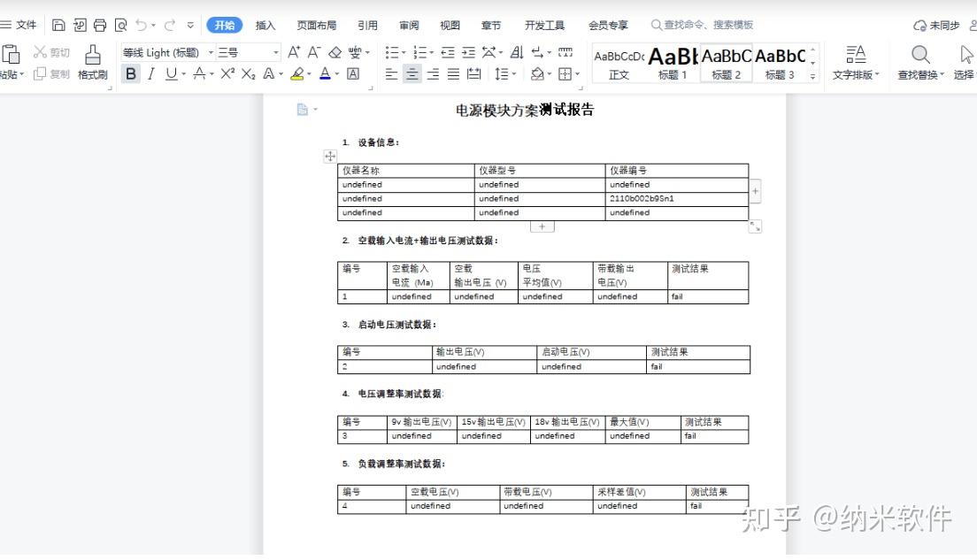Toggle center paragraph alignment
The image size is (977, 560).
[x=412, y=74]
